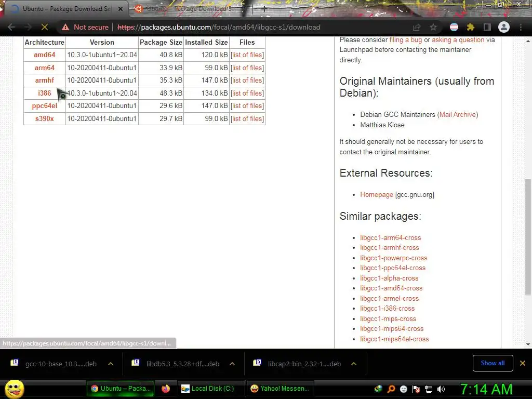Viewport: 532px width, 399px height.
Task: Click the scrollbar down arrow
Action: [528, 344]
